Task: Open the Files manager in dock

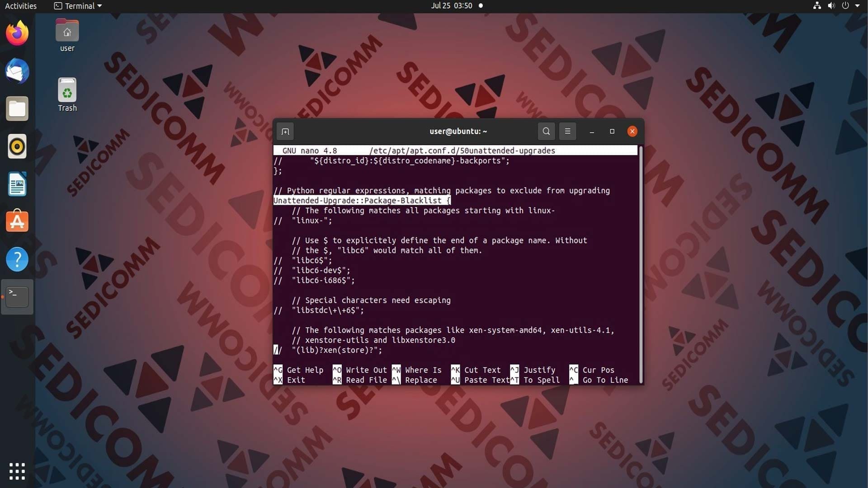Action: [x=17, y=108]
